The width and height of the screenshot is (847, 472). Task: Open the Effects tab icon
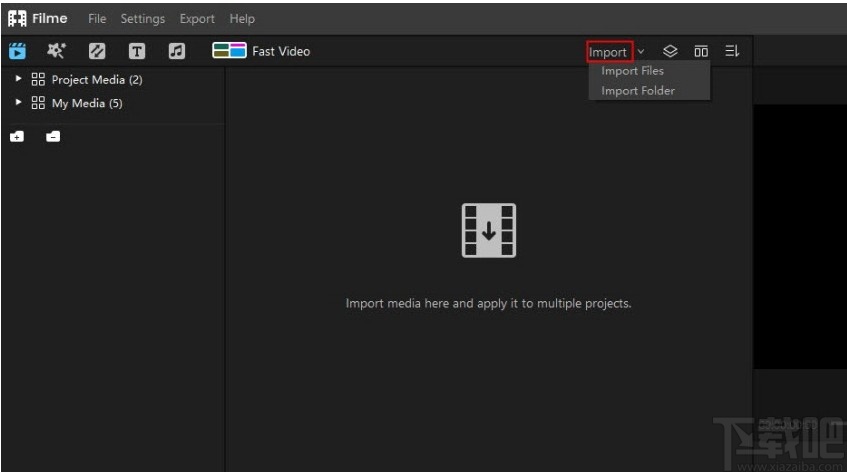click(x=56, y=51)
